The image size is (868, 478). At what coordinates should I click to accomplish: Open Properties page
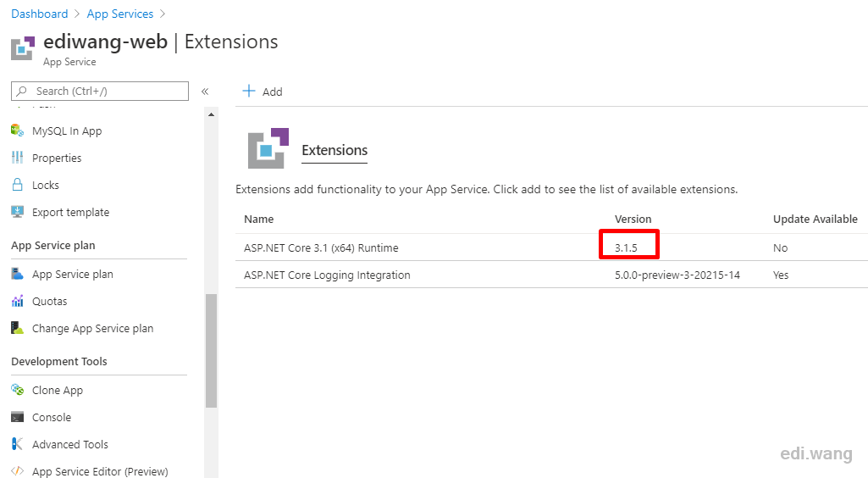[x=57, y=158]
